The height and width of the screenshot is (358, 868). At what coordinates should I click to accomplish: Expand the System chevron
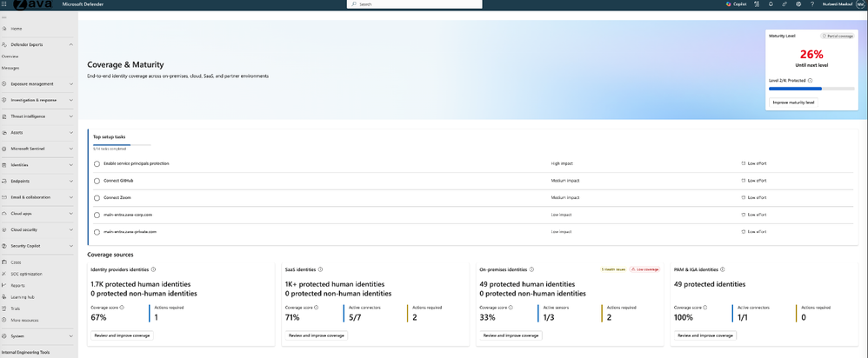click(70, 336)
